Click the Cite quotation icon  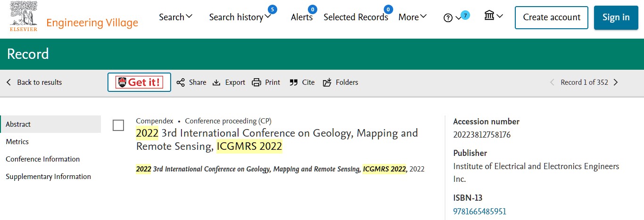click(293, 82)
